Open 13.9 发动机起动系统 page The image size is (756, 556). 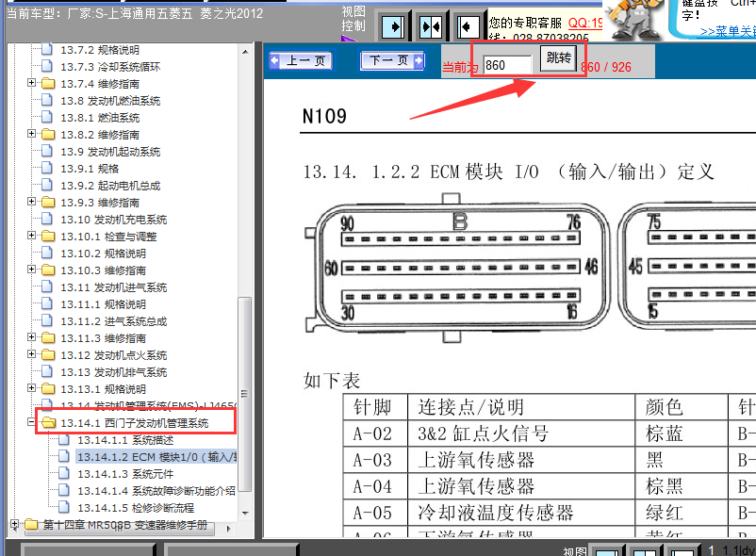(x=110, y=152)
